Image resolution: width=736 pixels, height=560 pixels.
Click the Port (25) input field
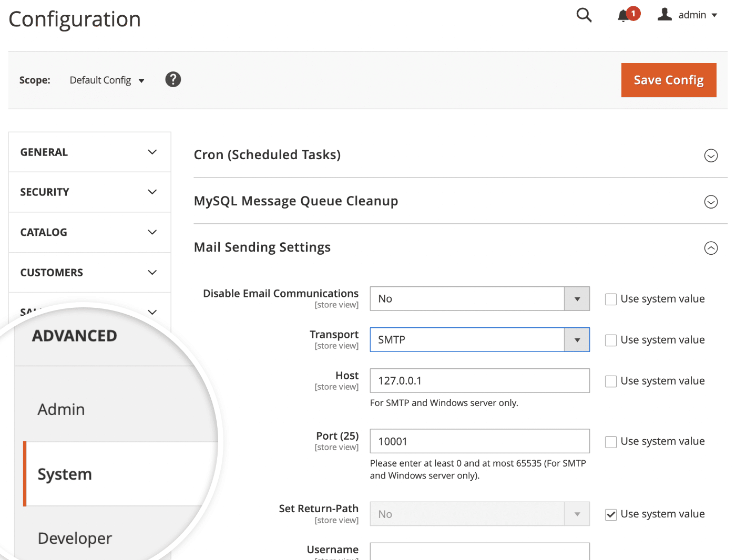(479, 441)
